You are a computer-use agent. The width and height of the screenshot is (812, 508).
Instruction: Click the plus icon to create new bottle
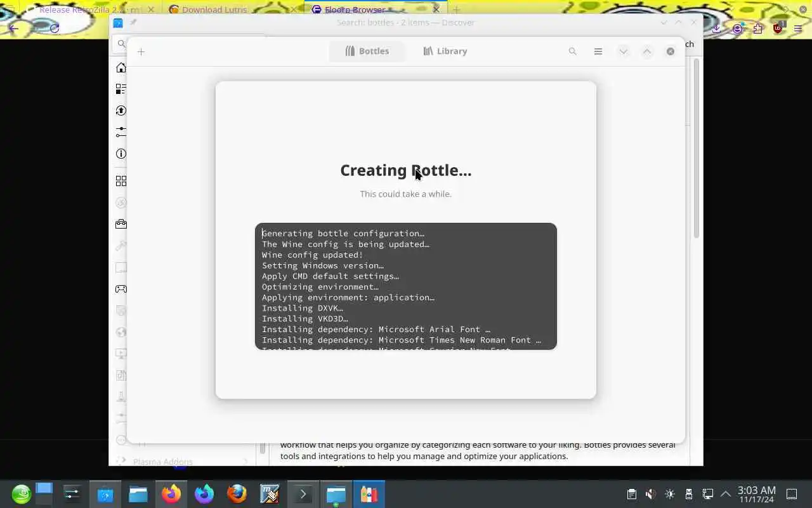point(141,51)
